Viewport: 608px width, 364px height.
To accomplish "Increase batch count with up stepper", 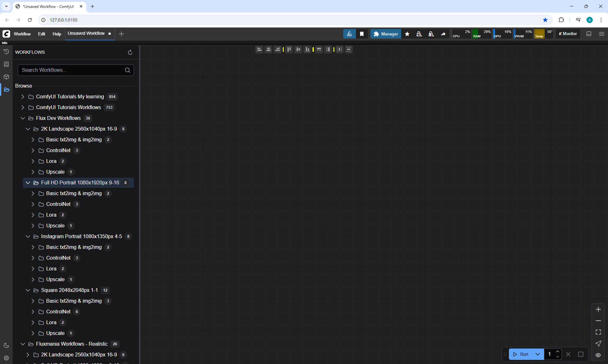I will [557, 352].
